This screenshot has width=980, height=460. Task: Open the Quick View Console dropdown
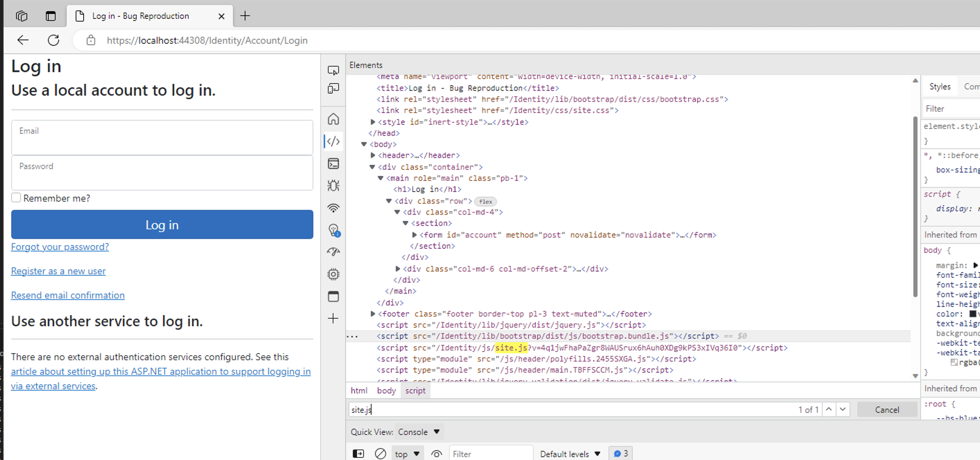419,432
